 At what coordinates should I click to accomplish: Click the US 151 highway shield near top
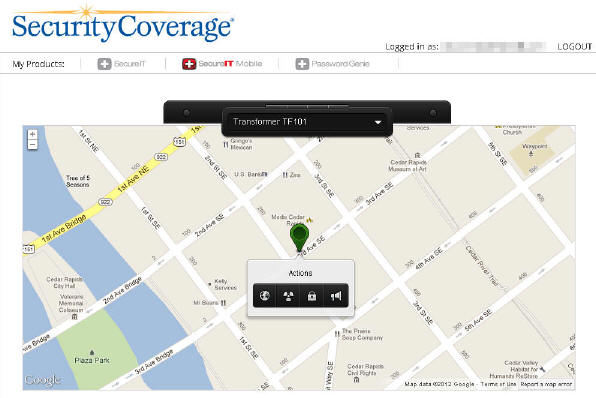coord(179,142)
